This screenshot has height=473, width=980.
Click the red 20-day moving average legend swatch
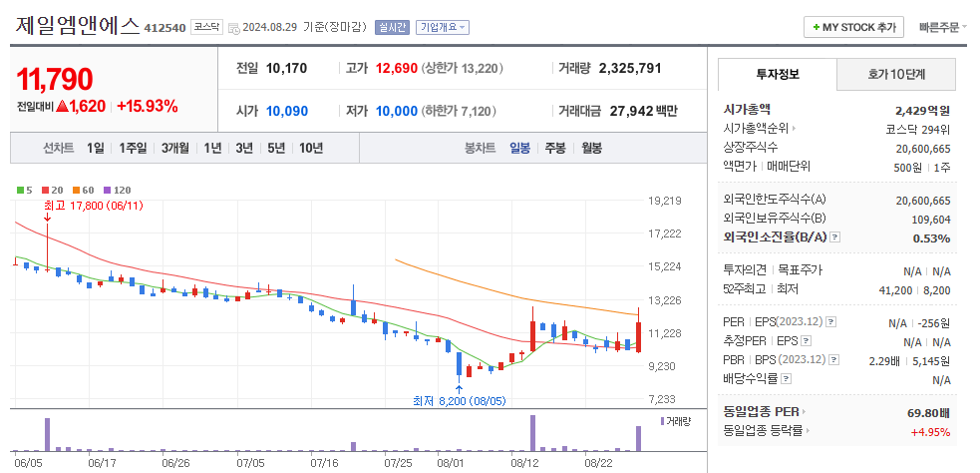45,191
